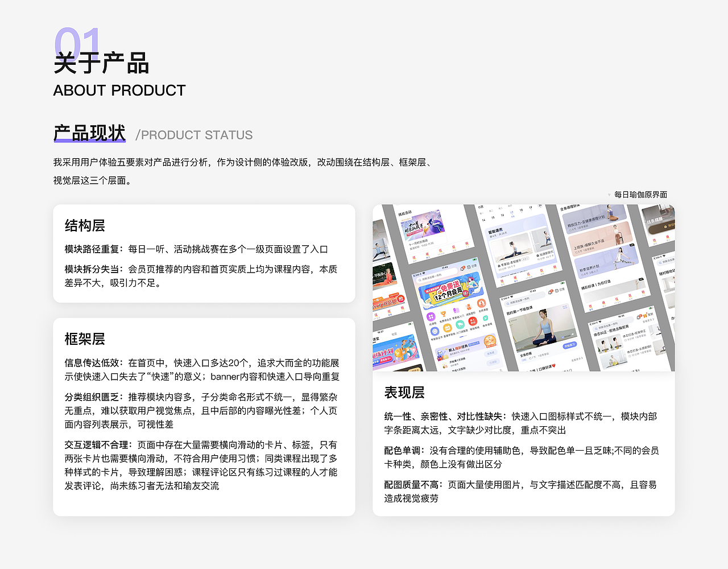
Task: Tap the "考级证书" badge icon
Action: tap(435, 331)
